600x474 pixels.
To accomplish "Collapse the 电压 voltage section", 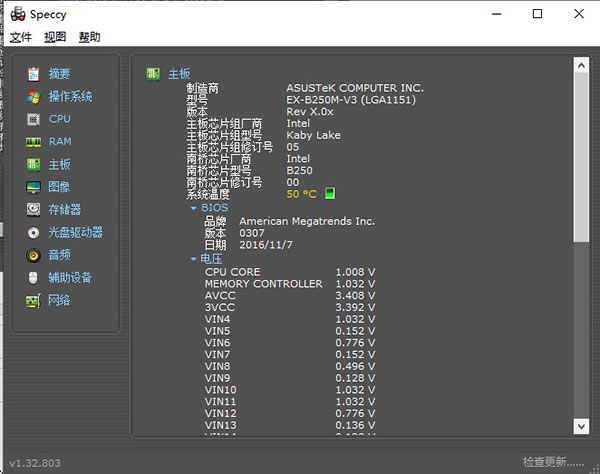I will tap(194, 259).
